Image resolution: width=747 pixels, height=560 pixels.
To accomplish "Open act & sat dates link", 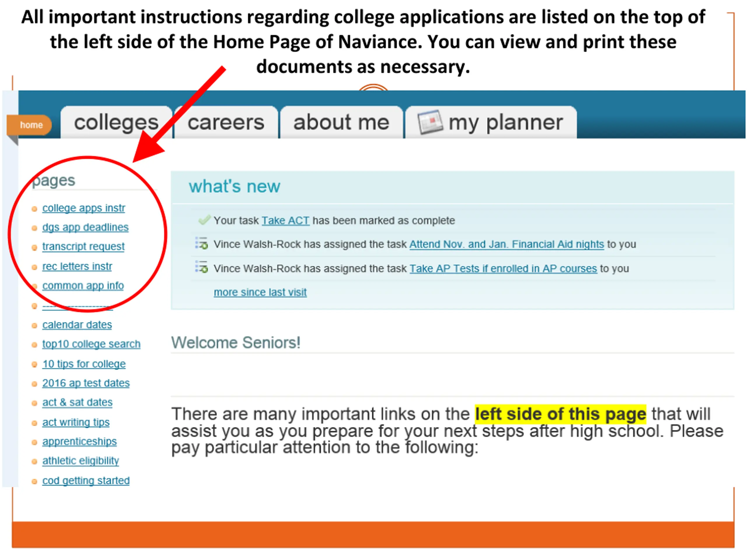I will [x=77, y=402].
